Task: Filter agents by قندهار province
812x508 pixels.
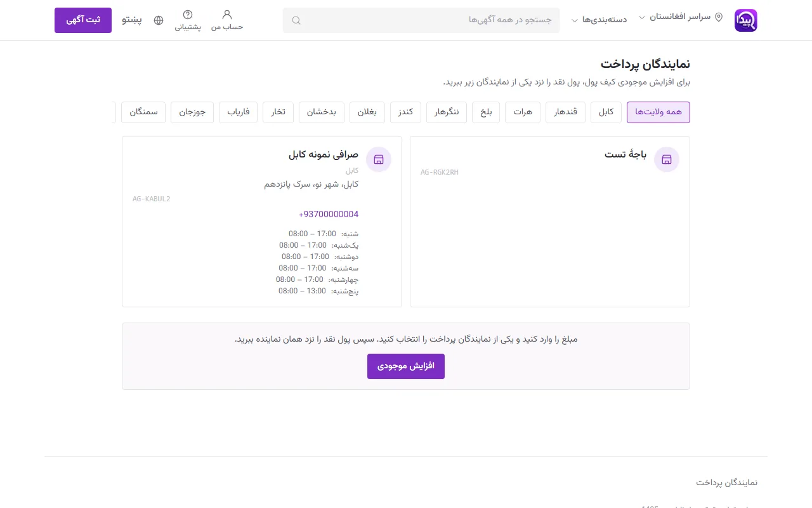Action: coord(566,112)
